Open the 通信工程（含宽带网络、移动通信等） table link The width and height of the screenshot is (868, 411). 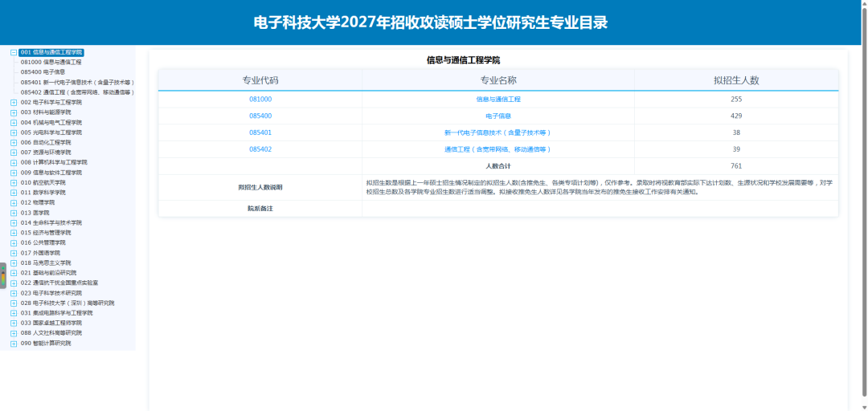coord(498,149)
